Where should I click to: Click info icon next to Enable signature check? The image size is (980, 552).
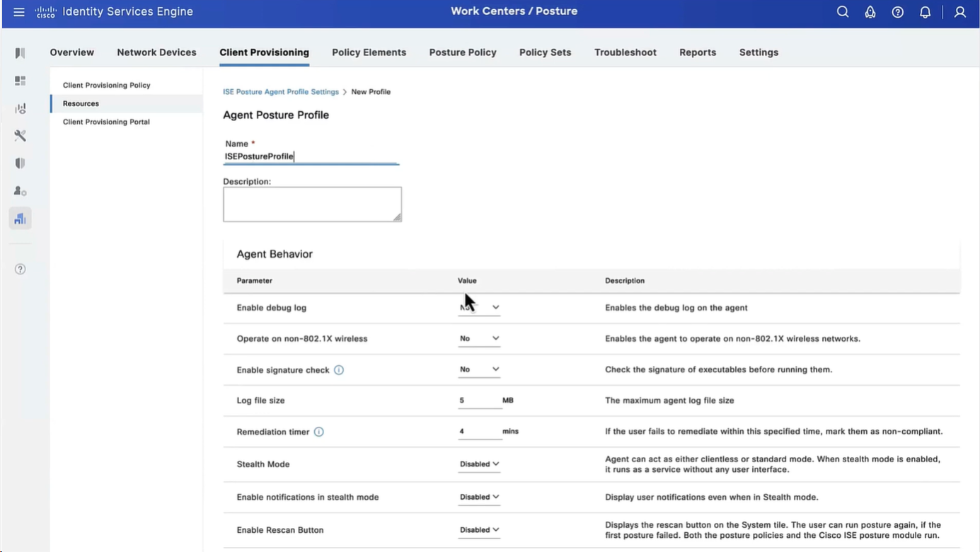[x=339, y=370]
